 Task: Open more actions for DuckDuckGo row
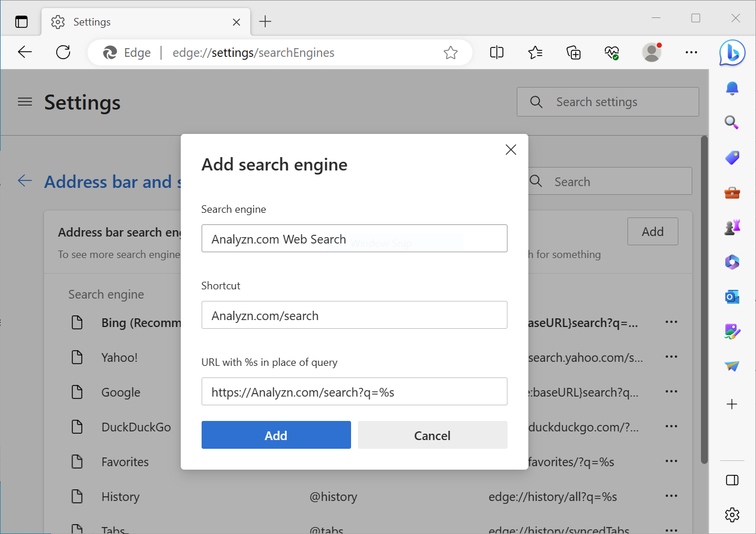(671, 426)
